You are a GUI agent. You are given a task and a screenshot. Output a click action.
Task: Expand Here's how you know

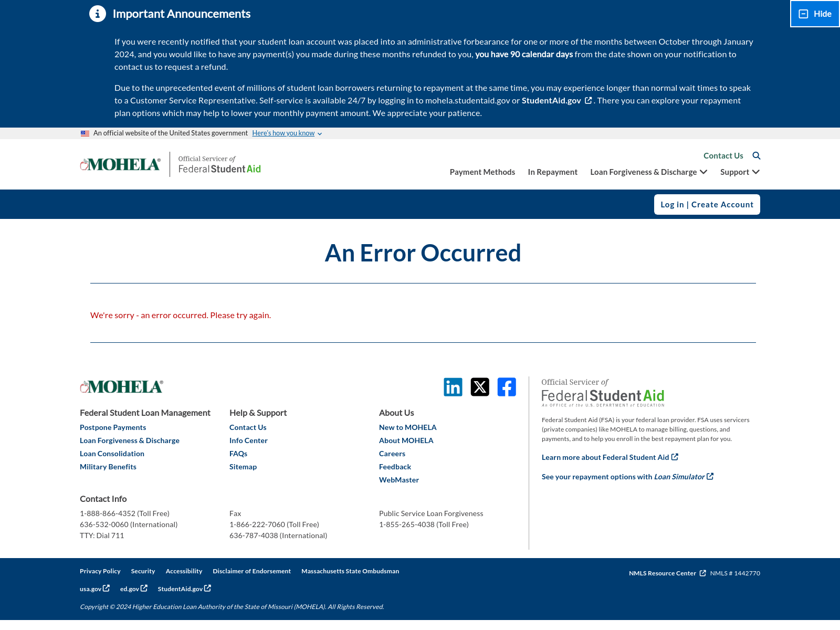(x=287, y=133)
